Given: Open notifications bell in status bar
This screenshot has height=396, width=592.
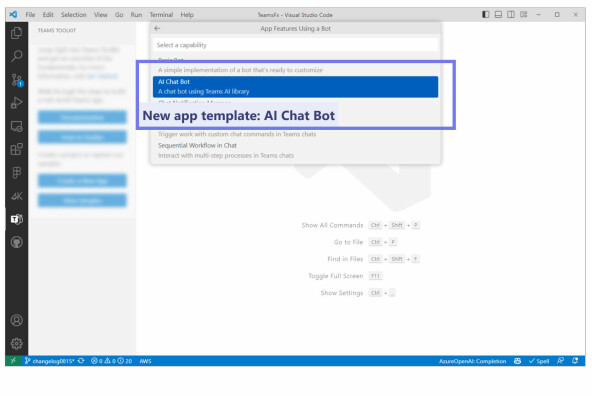Looking at the screenshot, I should [x=575, y=361].
